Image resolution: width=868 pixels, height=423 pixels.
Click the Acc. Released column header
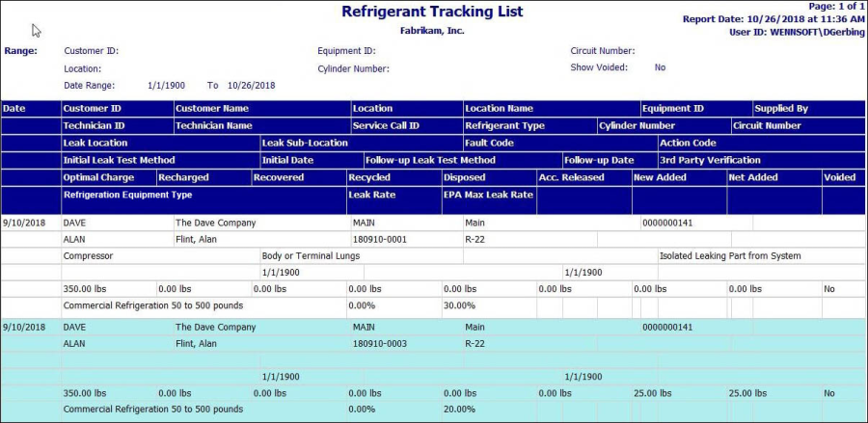tap(571, 178)
